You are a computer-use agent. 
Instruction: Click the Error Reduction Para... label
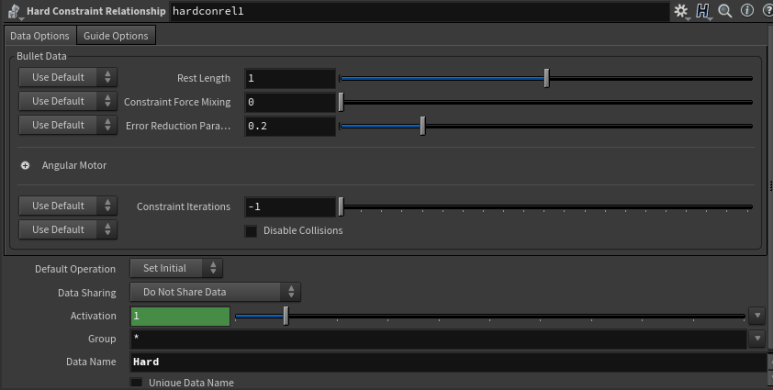(178, 126)
